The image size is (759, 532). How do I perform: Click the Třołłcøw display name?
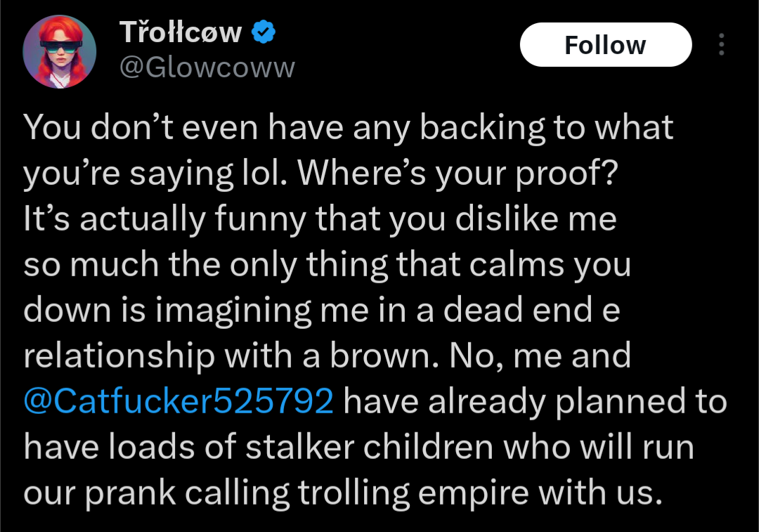[x=180, y=32]
